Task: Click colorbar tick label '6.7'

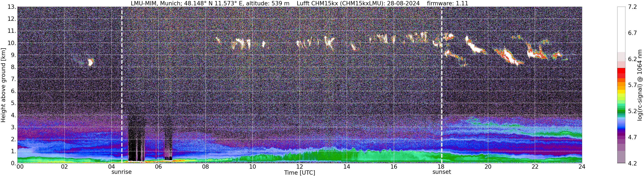Action: pyautogui.click(x=632, y=33)
